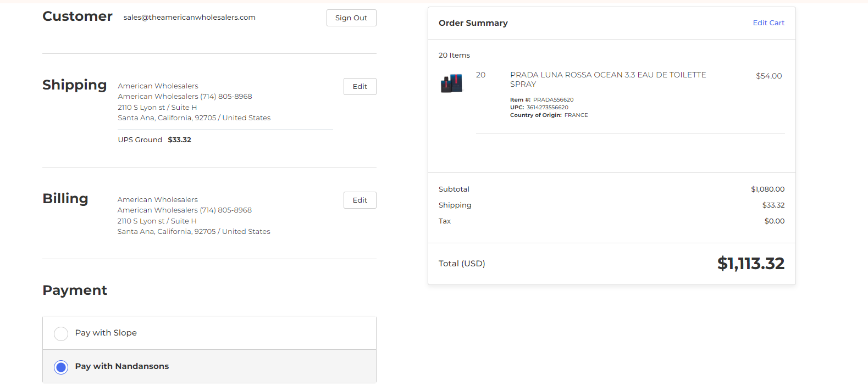Viewport: 868px width, 391px height.
Task: Select the Pay with Slope radio button
Action: 61,333
